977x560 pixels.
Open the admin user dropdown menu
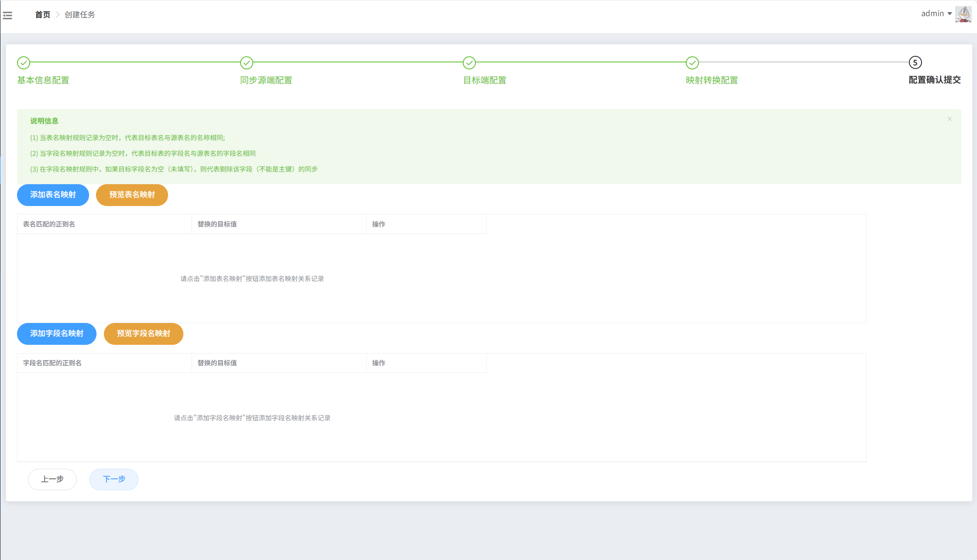tap(936, 14)
